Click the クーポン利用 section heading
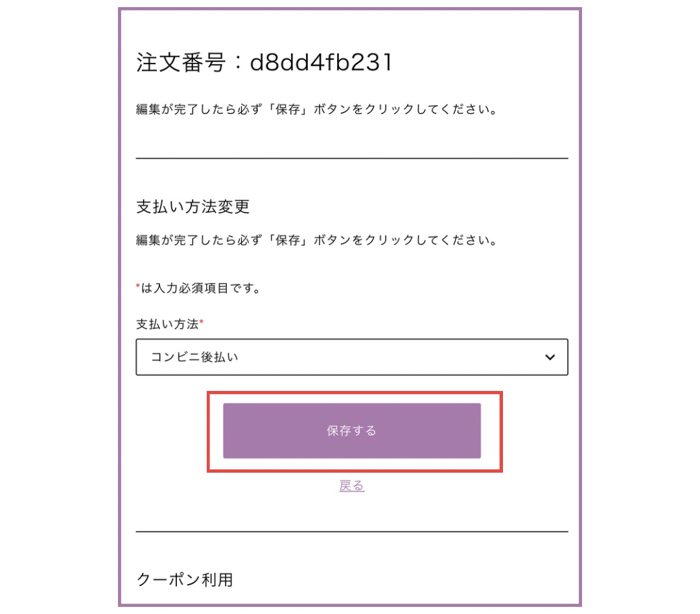The height and width of the screenshot is (614, 700). [x=185, y=579]
